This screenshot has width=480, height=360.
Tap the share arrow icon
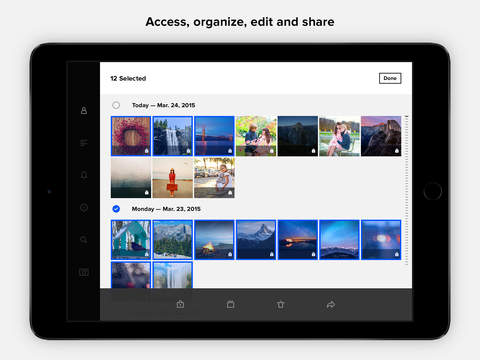click(x=331, y=304)
